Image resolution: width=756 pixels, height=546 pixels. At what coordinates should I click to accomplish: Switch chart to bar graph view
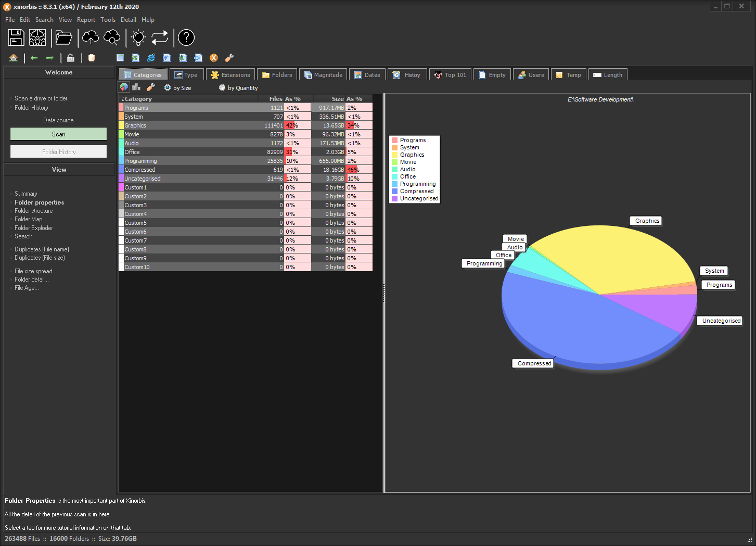(x=136, y=87)
